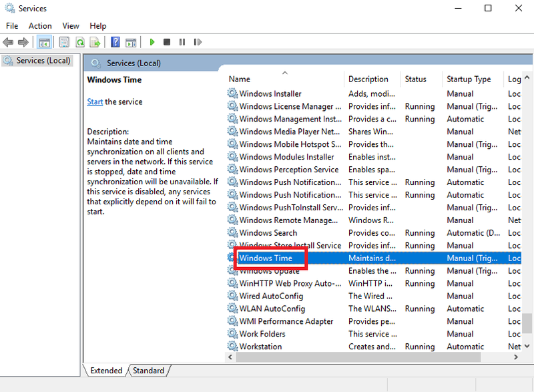
Task: Pause the service from the toolbar
Action: [182, 42]
